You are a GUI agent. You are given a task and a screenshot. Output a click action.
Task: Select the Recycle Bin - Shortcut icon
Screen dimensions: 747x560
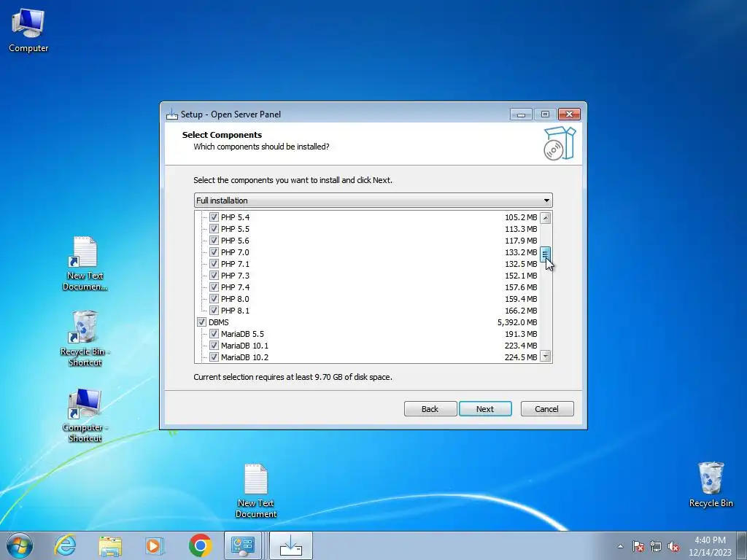coord(85,338)
